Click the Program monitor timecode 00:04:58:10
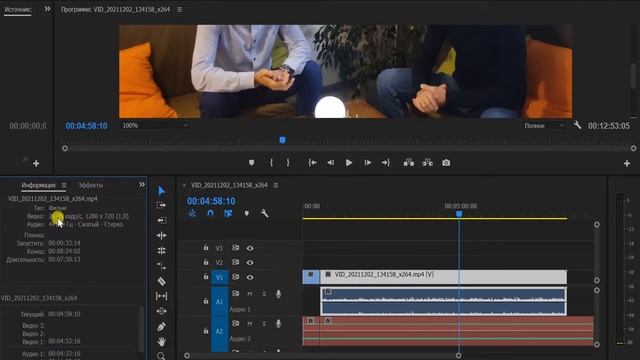 click(x=87, y=126)
